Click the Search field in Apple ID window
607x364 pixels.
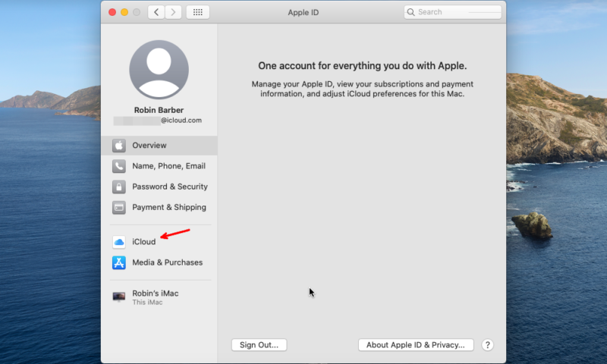[x=452, y=12]
